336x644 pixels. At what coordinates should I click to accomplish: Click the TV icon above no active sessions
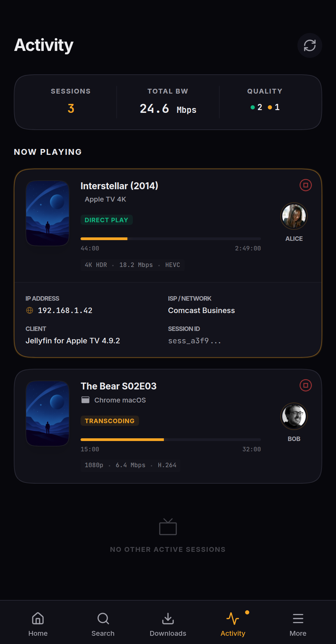(x=168, y=527)
